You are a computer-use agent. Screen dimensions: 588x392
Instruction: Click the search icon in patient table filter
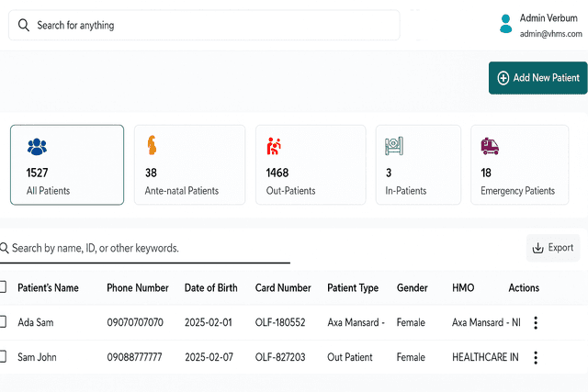point(4,248)
